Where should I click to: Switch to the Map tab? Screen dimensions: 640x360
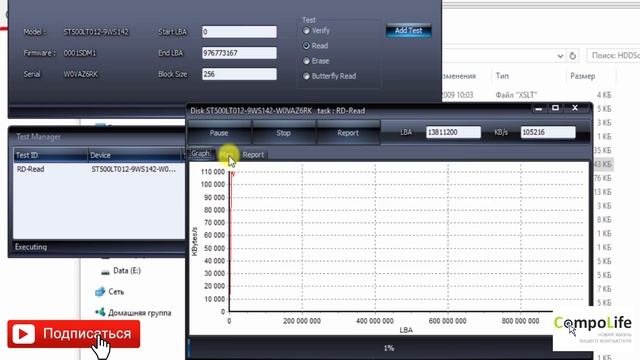227,155
